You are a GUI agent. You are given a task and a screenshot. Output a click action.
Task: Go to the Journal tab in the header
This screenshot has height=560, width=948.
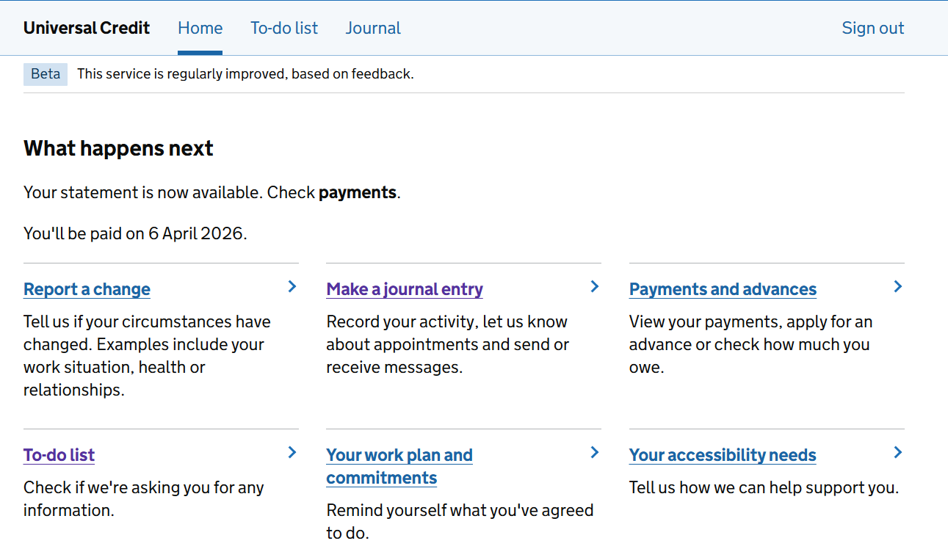[373, 29]
